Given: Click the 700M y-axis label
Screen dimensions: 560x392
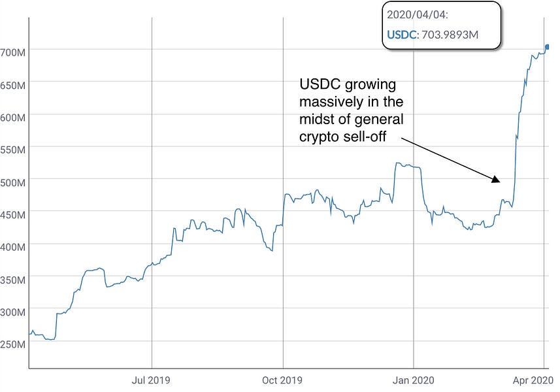Looking at the screenshot, I should (x=13, y=52).
